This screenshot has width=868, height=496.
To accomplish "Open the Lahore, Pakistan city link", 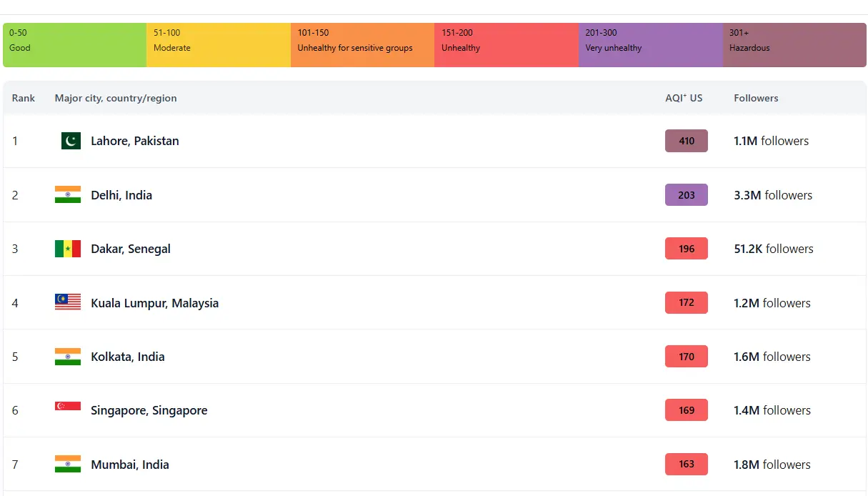I will [135, 141].
